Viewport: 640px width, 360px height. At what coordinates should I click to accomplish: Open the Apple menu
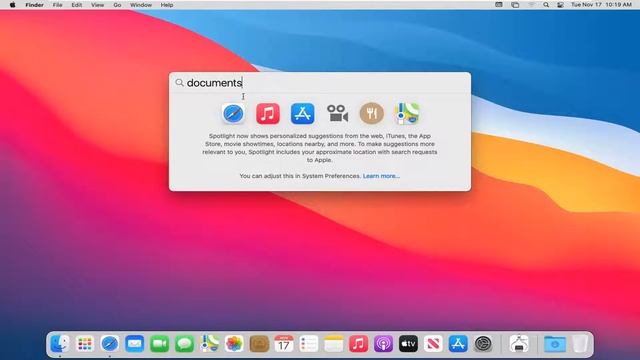coord(13,5)
